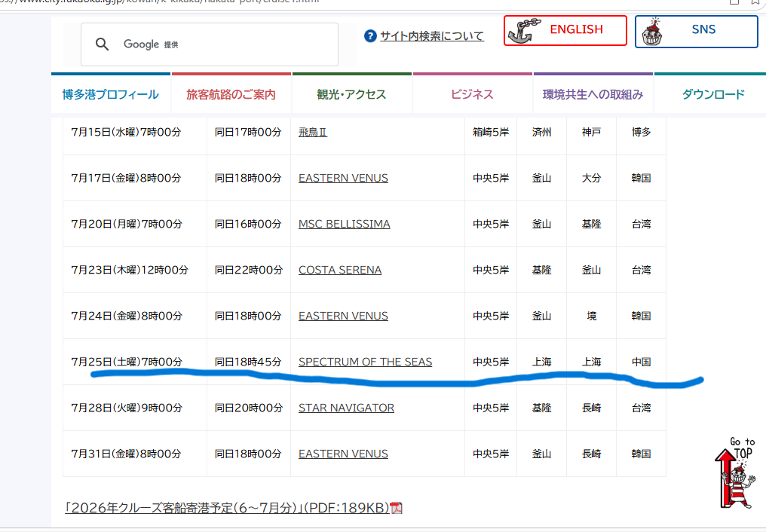The image size is (766, 532).
Task: Open EASTERN VENUS link for 7月24日
Action: 344,316
